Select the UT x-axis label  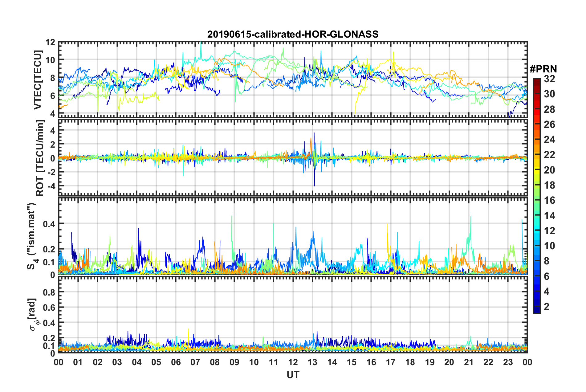pos(293,375)
